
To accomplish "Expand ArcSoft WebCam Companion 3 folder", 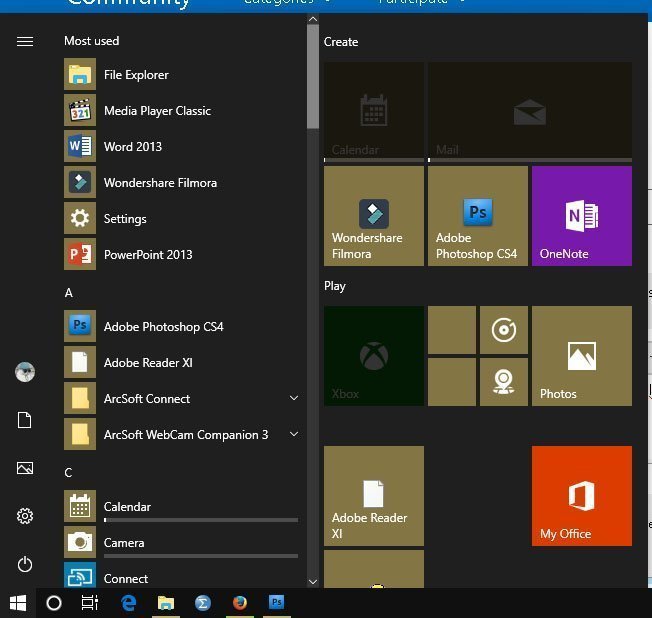I will (294, 434).
